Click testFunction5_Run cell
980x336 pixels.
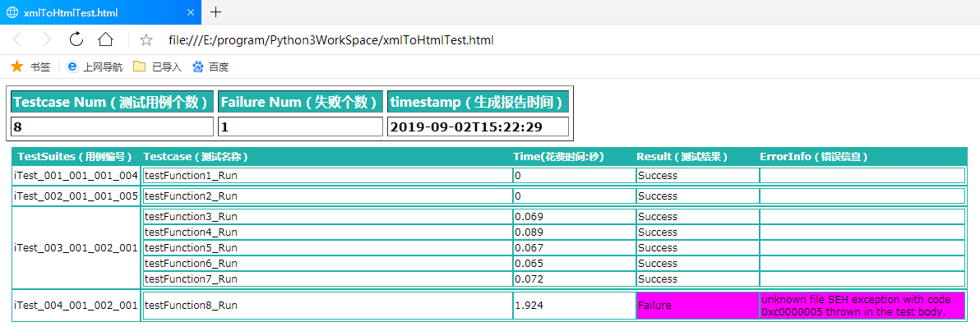[328, 248]
